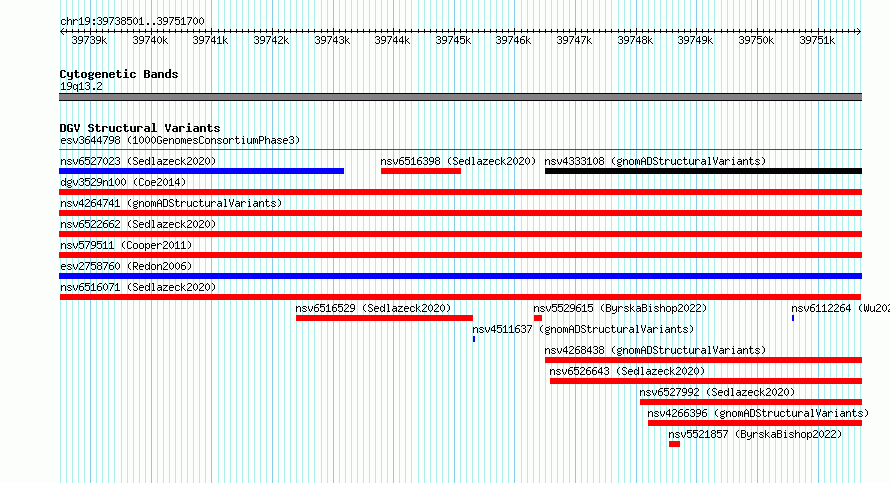This screenshot has width=890, height=483.
Task: Click the 39746k ruler tick label
Action: tap(513, 40)
